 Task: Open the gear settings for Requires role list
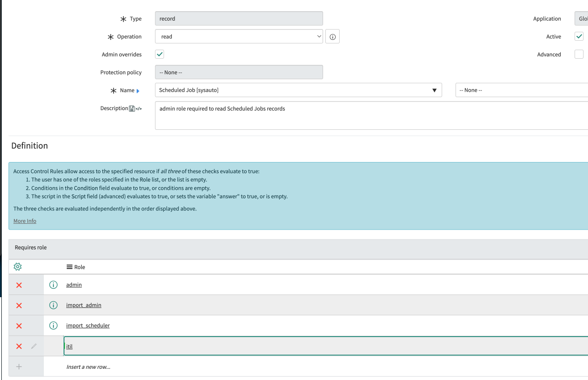pyautogui.click(x=18, y=267)
